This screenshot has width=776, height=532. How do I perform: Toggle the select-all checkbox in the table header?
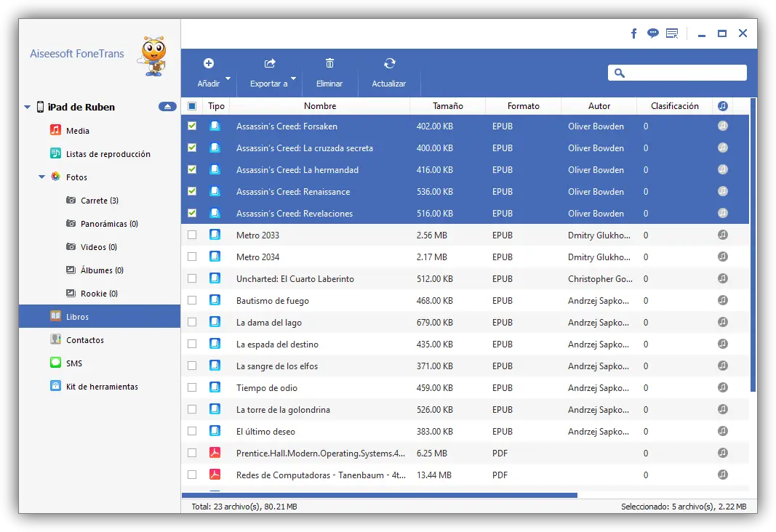(x=192, y=106)
